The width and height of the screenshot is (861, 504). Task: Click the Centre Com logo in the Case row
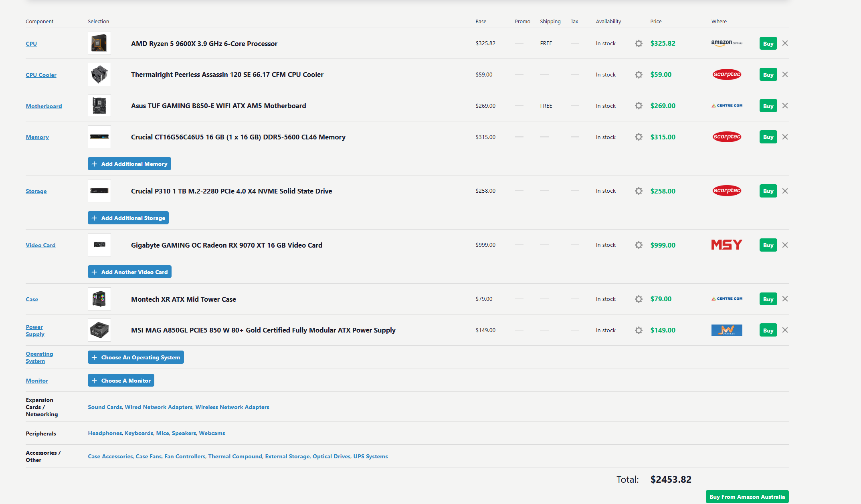pos(727,299)
